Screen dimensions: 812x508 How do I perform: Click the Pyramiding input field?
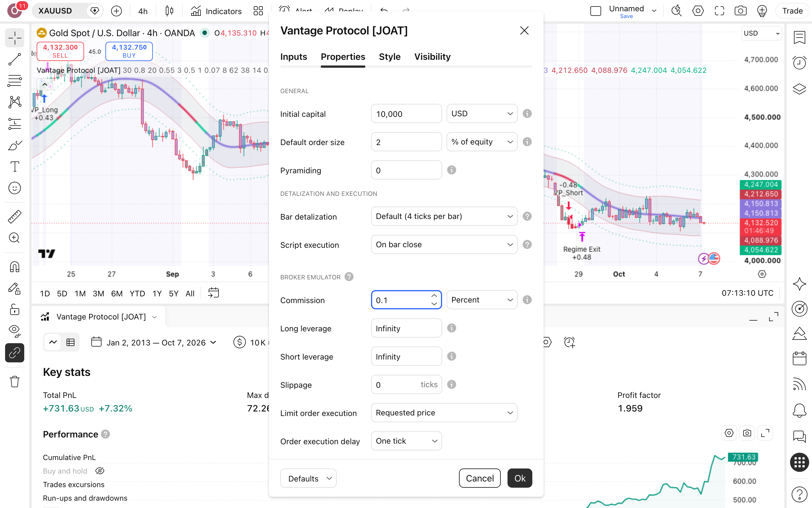pos(406,170)
